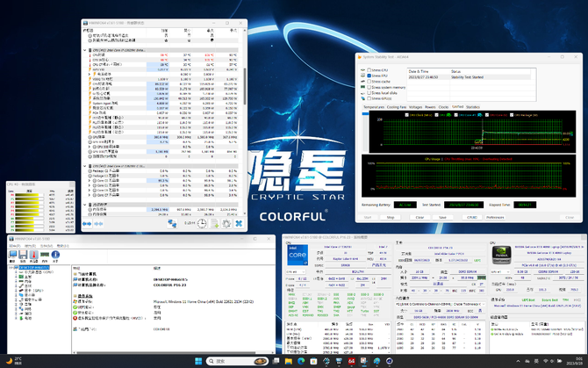Click the Sensors thermometer icon in HWiNFO toolbar
588x368 pixels.
[33, 255]
